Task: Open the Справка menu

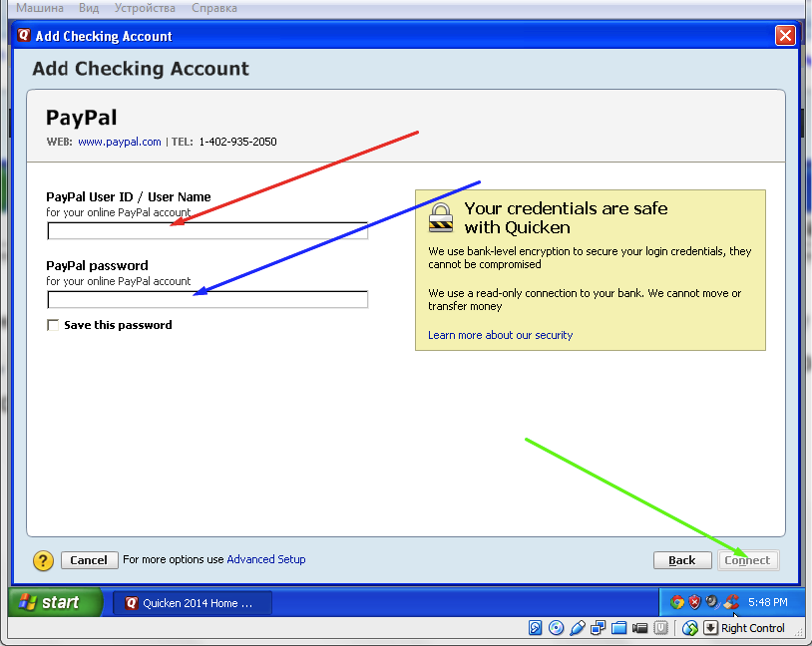Action: [x=214, y=8]
